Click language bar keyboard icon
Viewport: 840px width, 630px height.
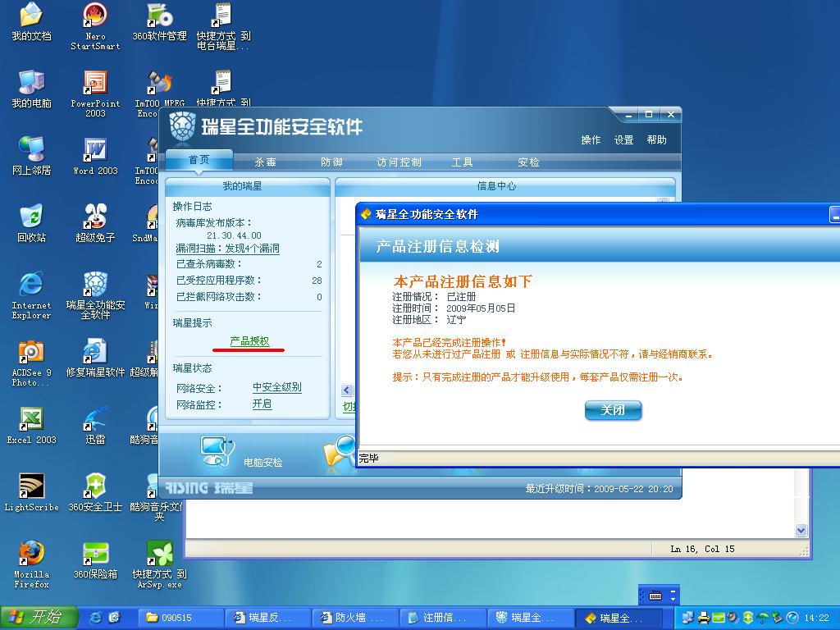tap(655, 596)
